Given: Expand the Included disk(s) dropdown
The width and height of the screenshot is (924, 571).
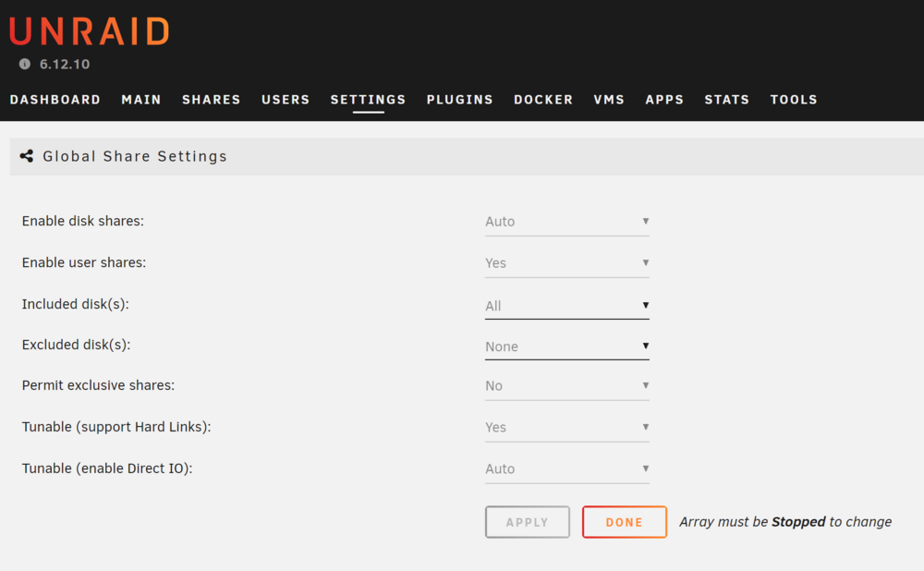Looking at the screenshot, I should coord(567,306).
